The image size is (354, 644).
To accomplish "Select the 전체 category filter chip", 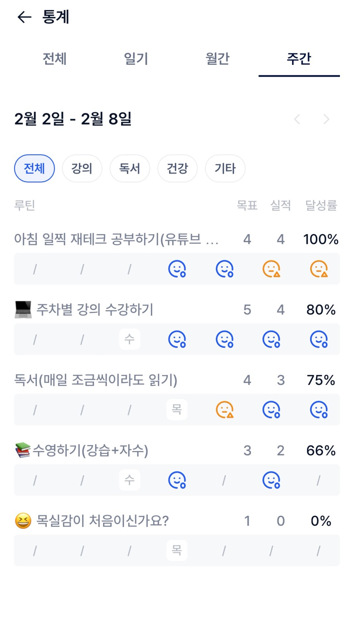I will pos(34,169).
